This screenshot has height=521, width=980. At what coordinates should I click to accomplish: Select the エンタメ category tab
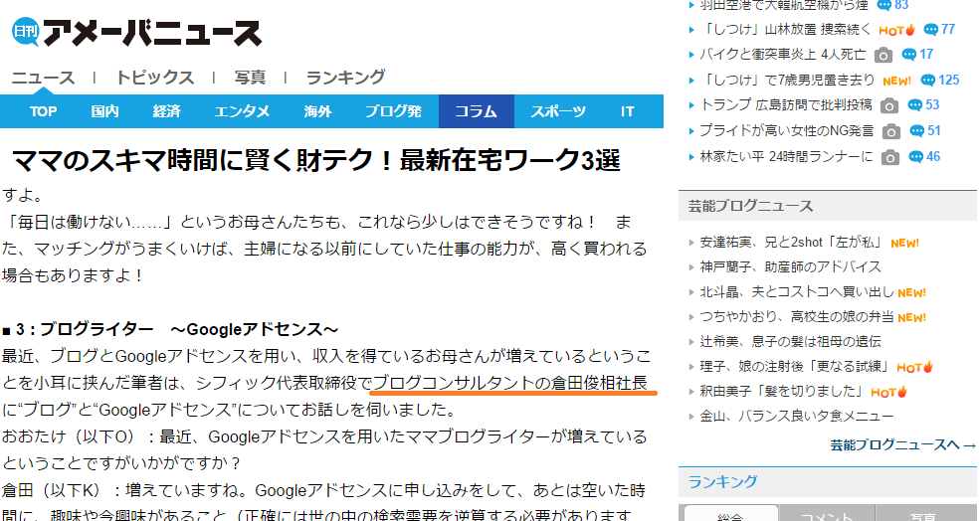point(242,111)
